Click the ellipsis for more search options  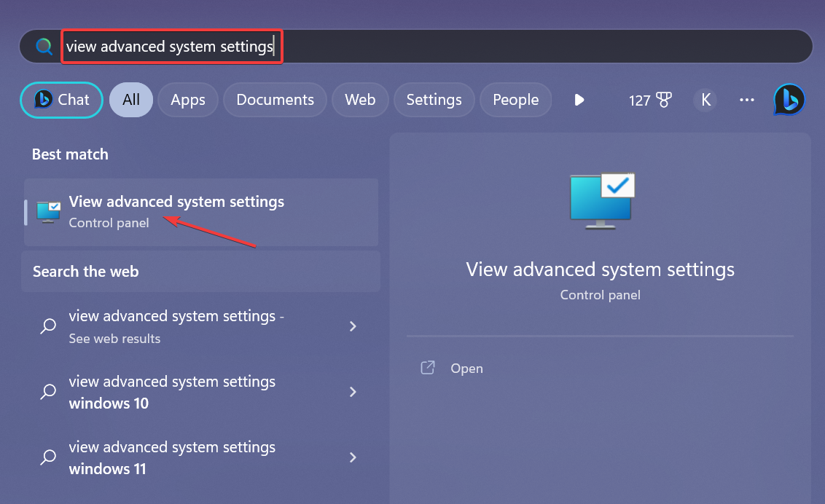pyautogui.click(x=746, y=101)
